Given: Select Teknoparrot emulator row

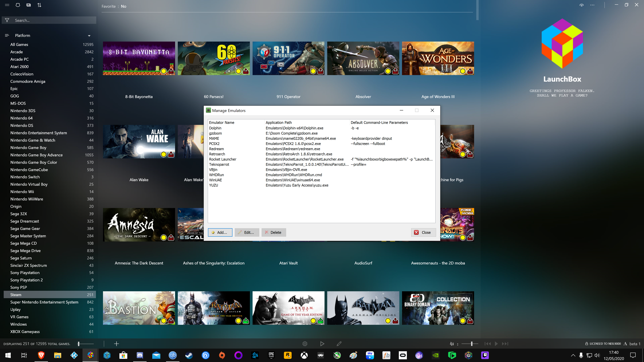Looking at the screenshot, I should coord(321,164).
